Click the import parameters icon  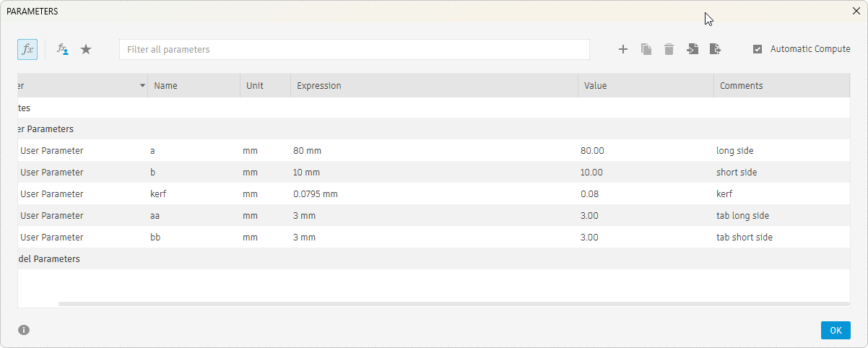[x=693, y=49]
